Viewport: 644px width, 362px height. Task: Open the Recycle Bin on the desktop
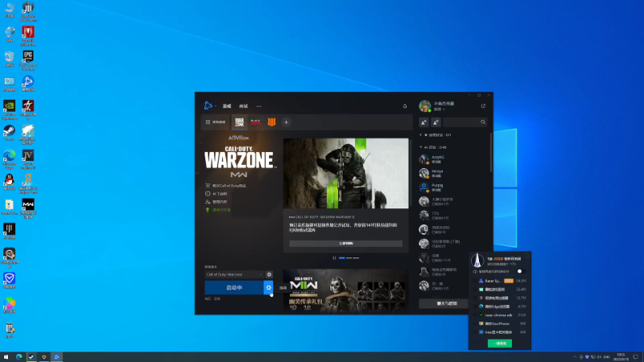9,59
